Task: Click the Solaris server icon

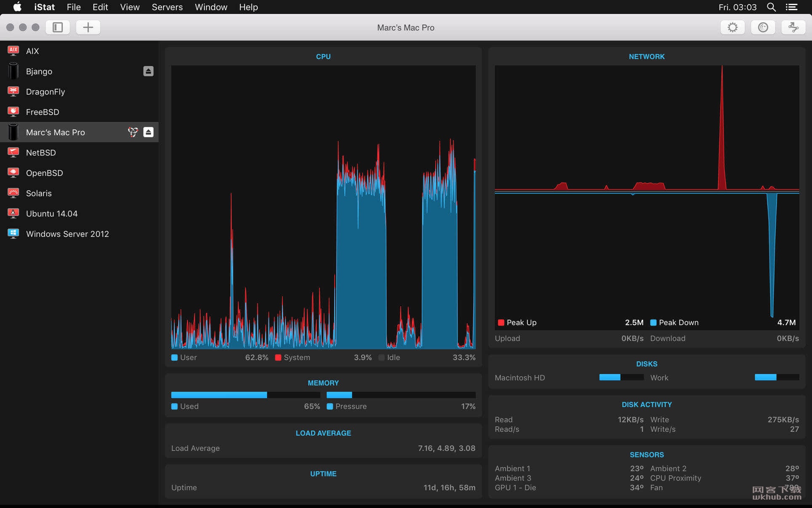Action: click(13, 193)
